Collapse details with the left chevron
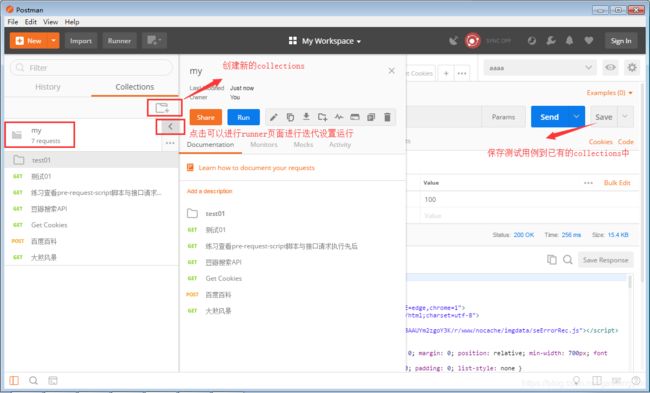 point(170,126)
